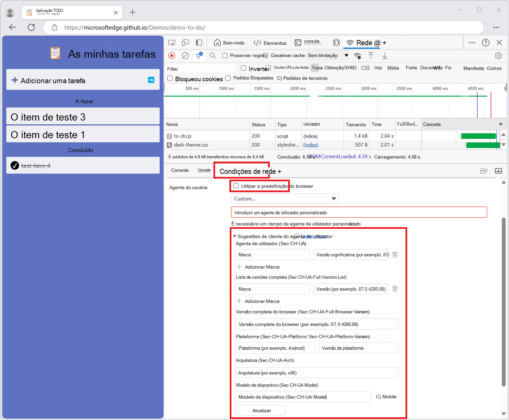Screen dimensions: 509x420
Task: Collapse 'Sugestões de cliente do agente de utilizador'
Action: tap(234, 236)
